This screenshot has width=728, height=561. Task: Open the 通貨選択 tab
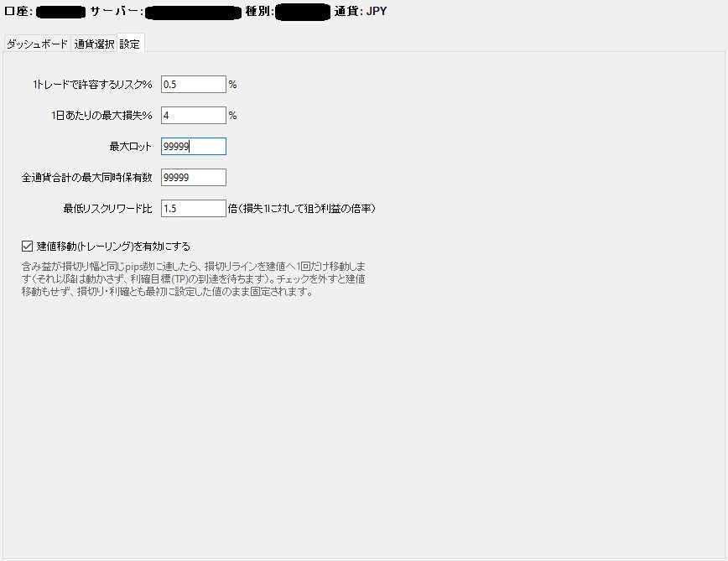tap(94, 44)
